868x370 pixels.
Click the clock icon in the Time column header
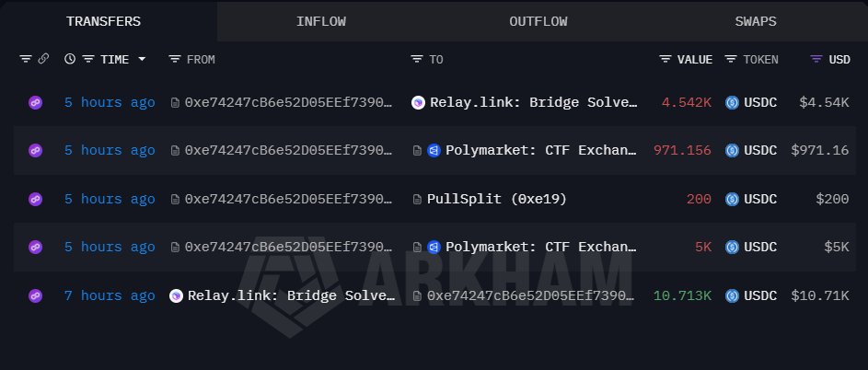pyautogui.click(x=70, y=59)
